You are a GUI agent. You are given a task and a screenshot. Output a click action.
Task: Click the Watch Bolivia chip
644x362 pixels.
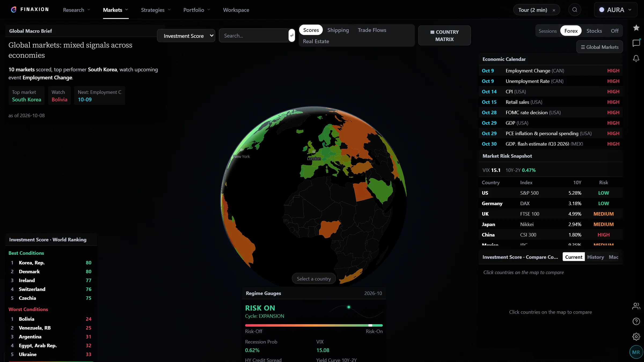point(59,95)
